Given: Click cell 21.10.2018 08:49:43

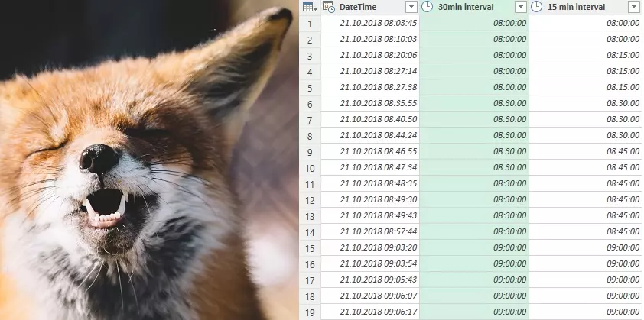Looking at the screenshot, I should coord(370,215).
